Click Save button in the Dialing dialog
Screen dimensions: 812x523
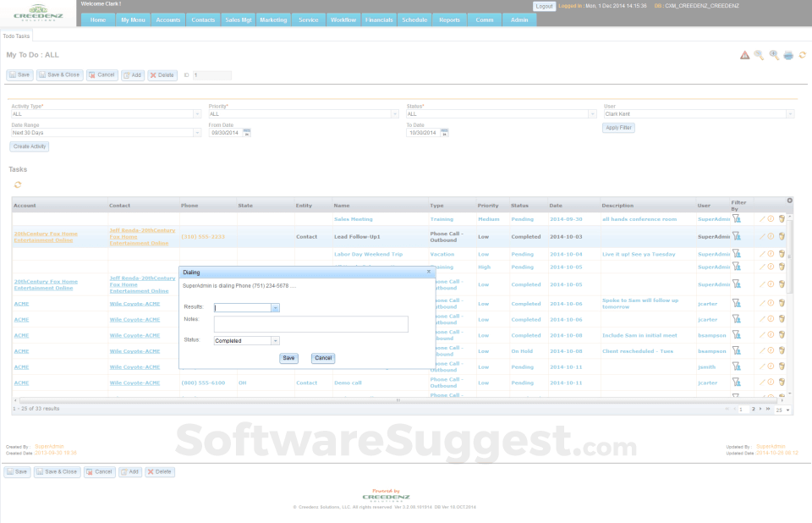[288, 358]
